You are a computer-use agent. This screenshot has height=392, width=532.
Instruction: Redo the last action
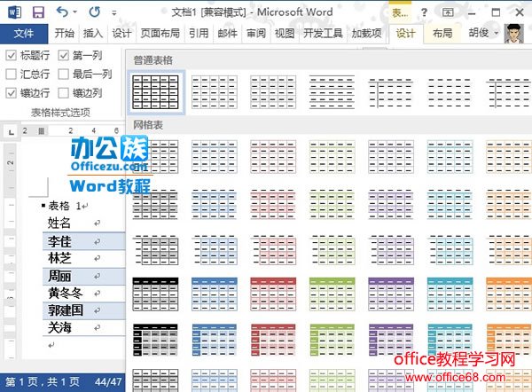(94, 12)
